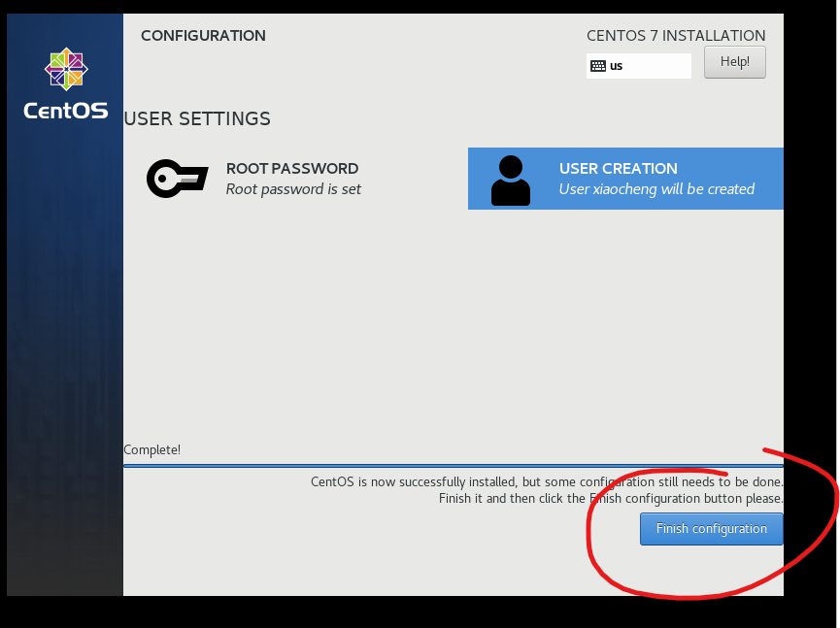Click the 'Complete!' status text
This screenshot has height=628, width=840.
152,449
